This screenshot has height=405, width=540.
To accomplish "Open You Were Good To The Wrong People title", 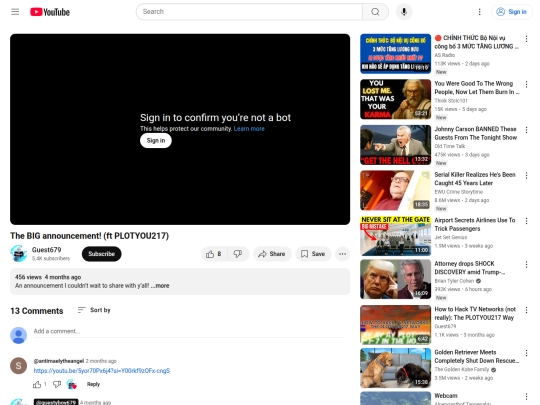I will pyautogui.click(x=477, y=88).
